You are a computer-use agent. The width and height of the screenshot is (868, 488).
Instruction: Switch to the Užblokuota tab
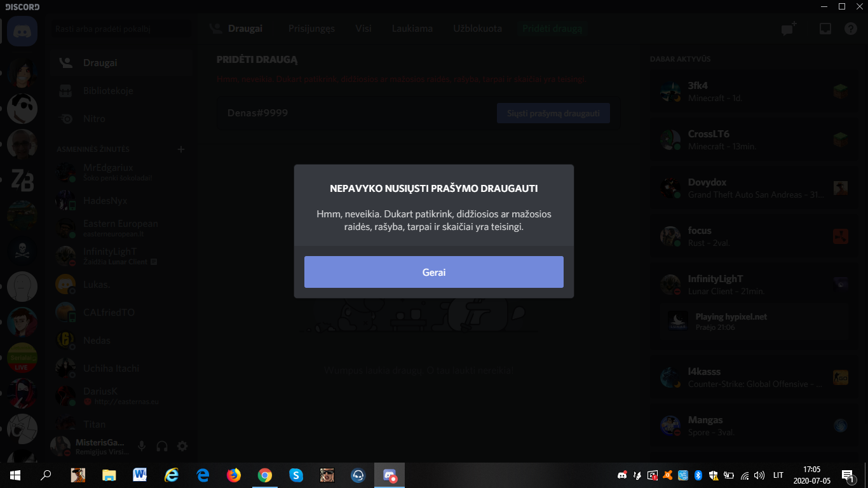(x=477, y=29)
